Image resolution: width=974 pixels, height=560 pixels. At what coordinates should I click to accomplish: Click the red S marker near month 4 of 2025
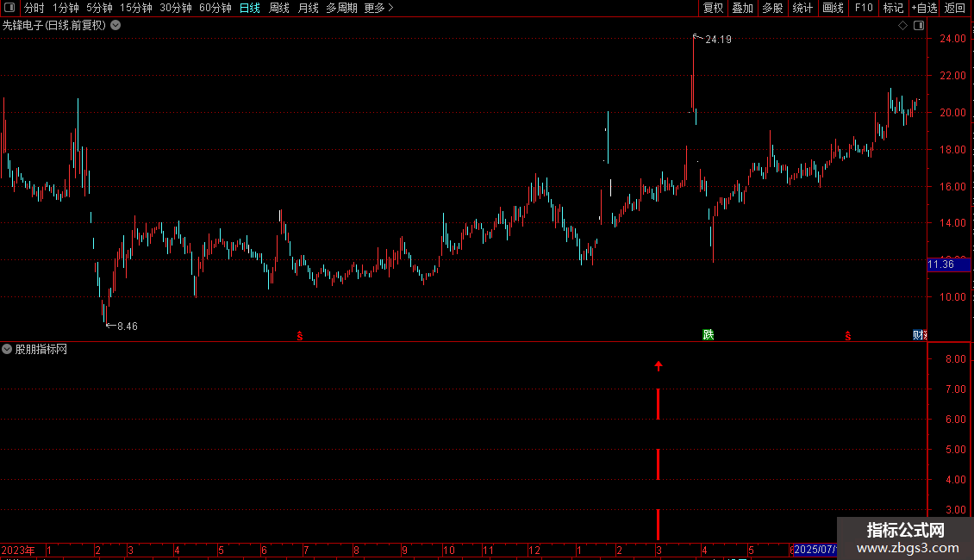coord(848,336)
